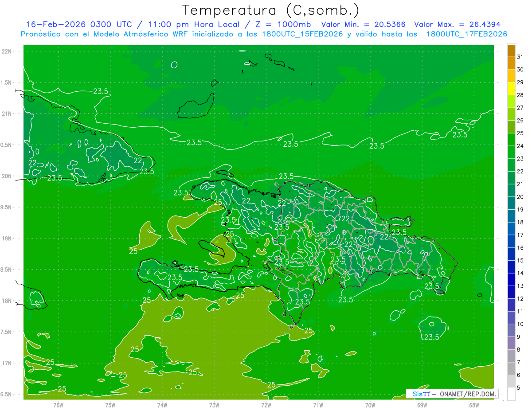Click the legend value 11
Image resolution: width=532 pixels, height=411 pixels.
[x=520, y=311]
